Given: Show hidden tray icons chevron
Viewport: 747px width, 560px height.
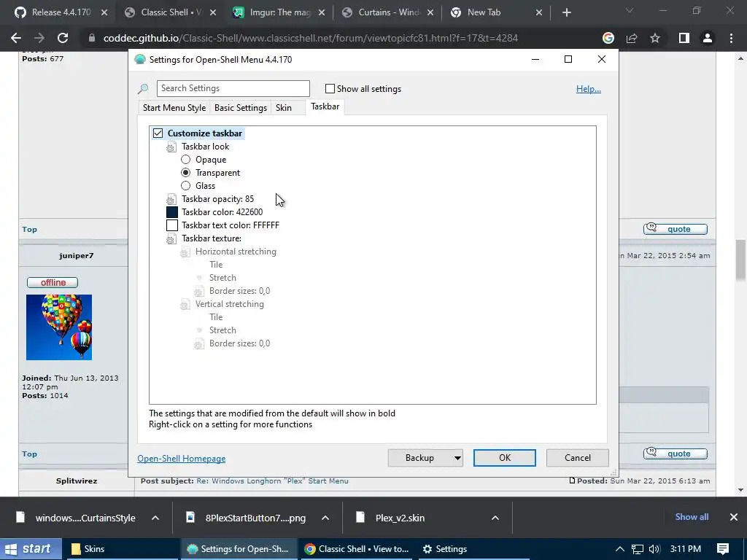Looking at the screenshot, I should click(620, 549).
